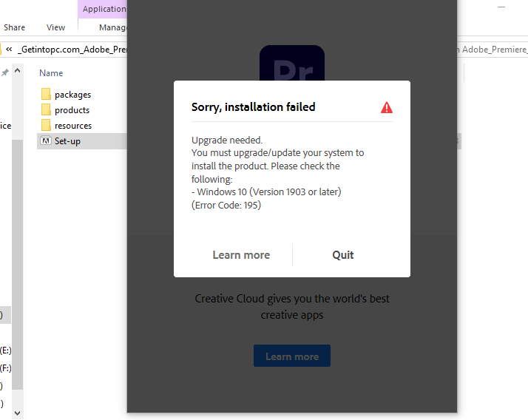
Task: Click the navigation pane scroll-down arrow
Action: coord(18,413)
